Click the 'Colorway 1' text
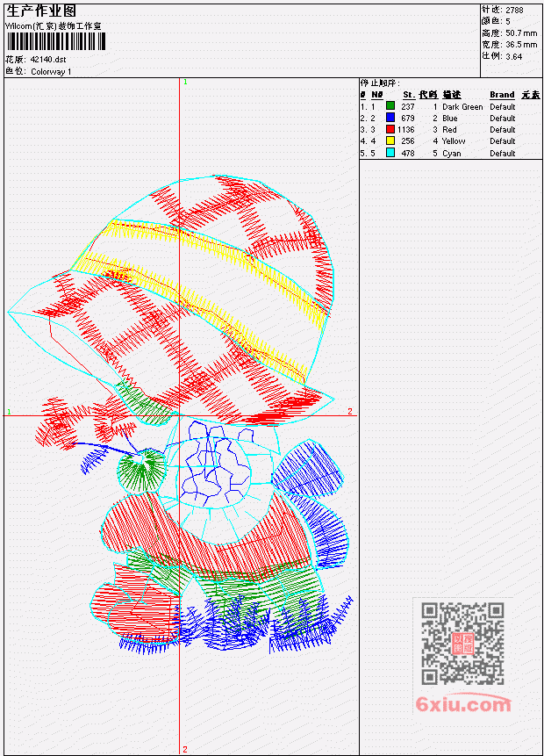The width and height of the screenshot is (544, 756). pyautogui.click(x=51, y=72)
